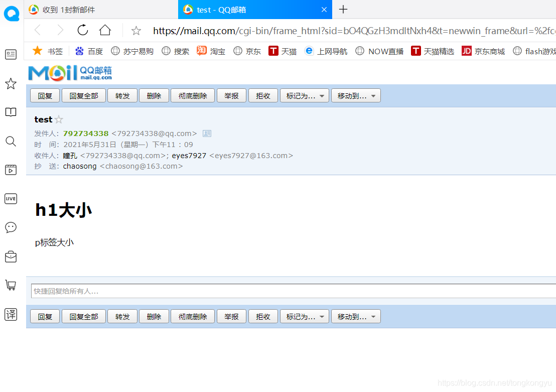Open the briefcase sidebar icon
This screenshot has width=556, height=392.
(x=11, y=256)
